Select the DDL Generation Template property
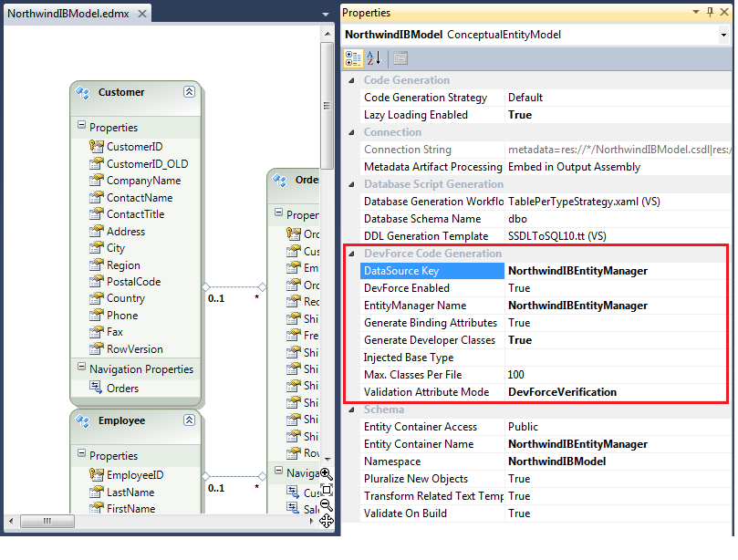738x560 pixels. coord(426,236)
